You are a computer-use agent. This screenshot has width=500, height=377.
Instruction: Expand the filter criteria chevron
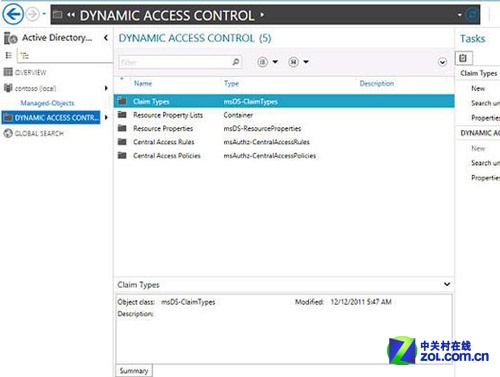pyautogui.click(x=442, y=62)
